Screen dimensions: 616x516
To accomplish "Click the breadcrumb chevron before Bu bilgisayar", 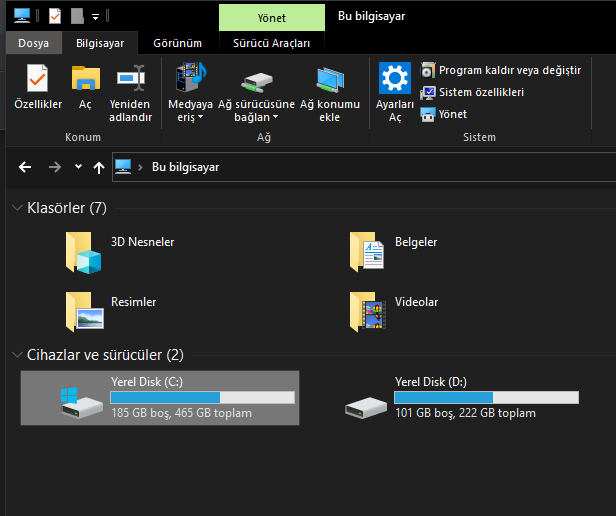I will 140,167.
